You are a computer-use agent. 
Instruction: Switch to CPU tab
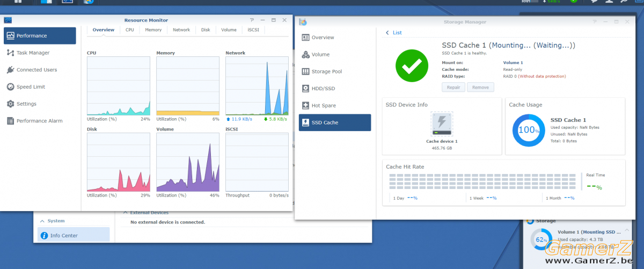pos(130,30)
